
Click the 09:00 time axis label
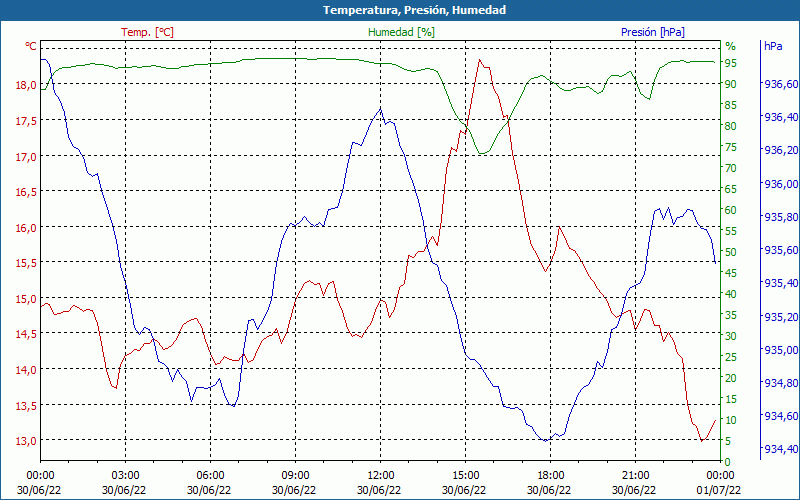click(x=295, y=476)
